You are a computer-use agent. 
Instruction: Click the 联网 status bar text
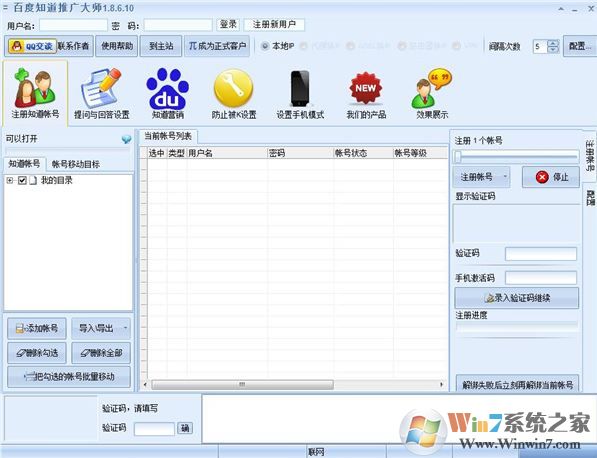tap(316, 452)
